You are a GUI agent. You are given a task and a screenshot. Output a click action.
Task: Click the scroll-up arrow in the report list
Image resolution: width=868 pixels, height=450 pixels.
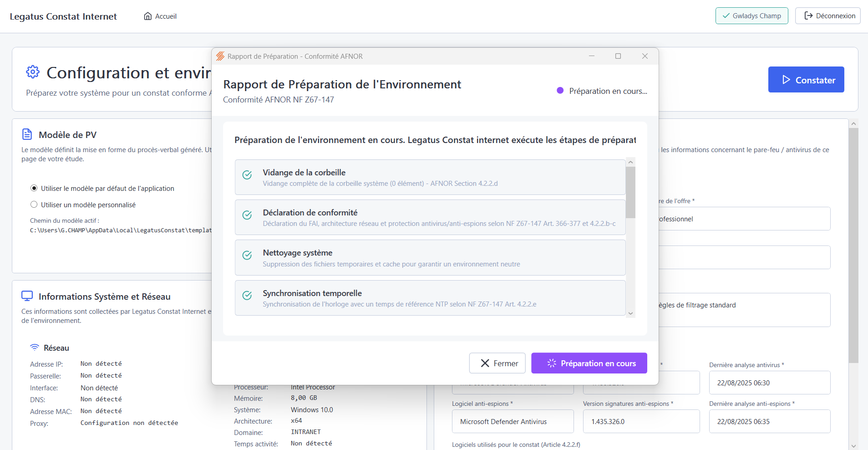tap(630, 162)
